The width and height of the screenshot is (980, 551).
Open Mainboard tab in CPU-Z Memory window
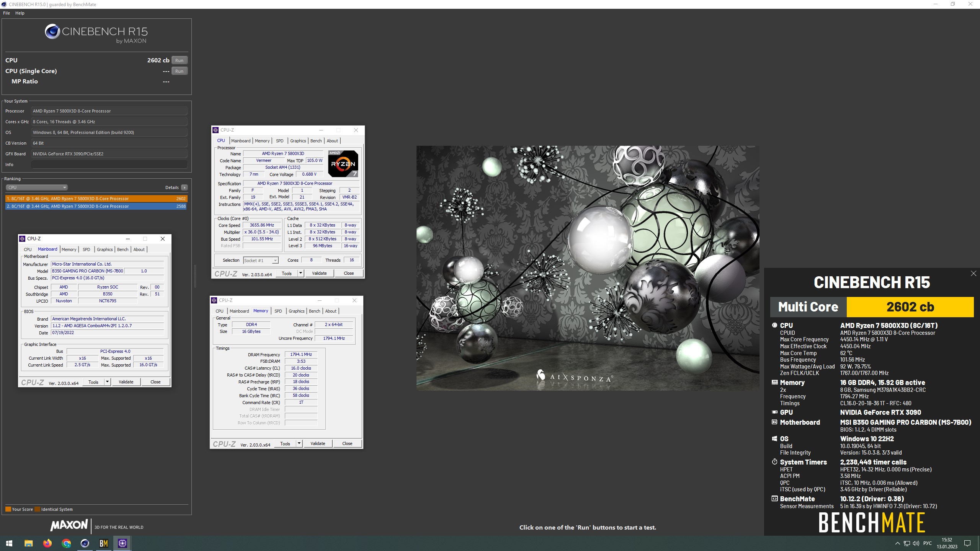click(x=239, y=311)
